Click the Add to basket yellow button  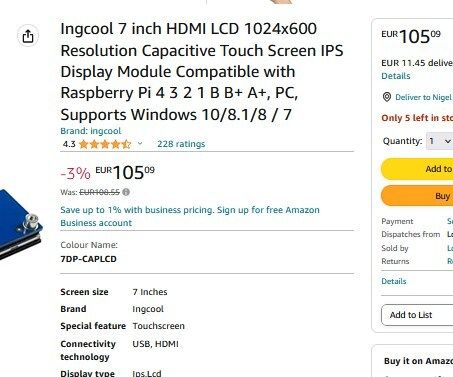coord(417,169)
